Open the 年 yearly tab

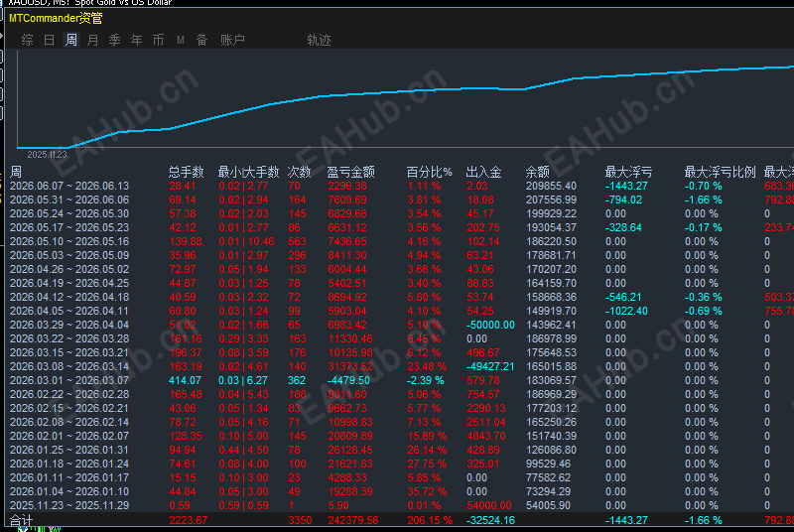click(136, 40)
